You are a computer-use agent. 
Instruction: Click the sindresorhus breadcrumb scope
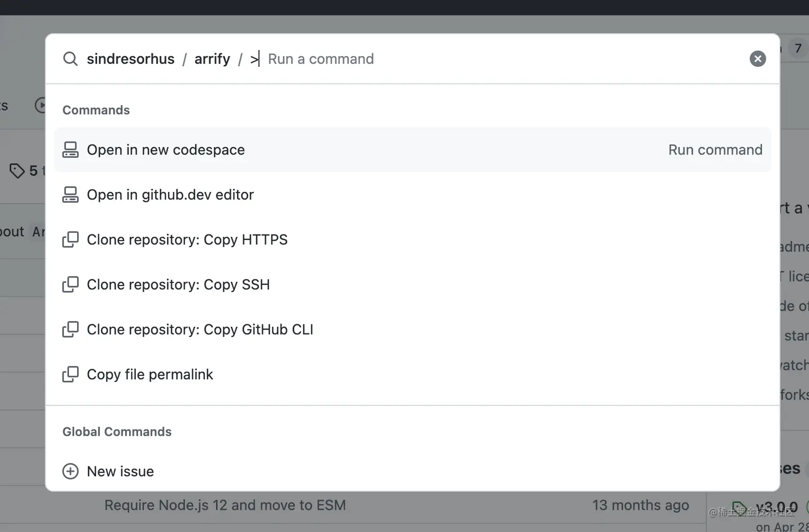tap(131, 59)
